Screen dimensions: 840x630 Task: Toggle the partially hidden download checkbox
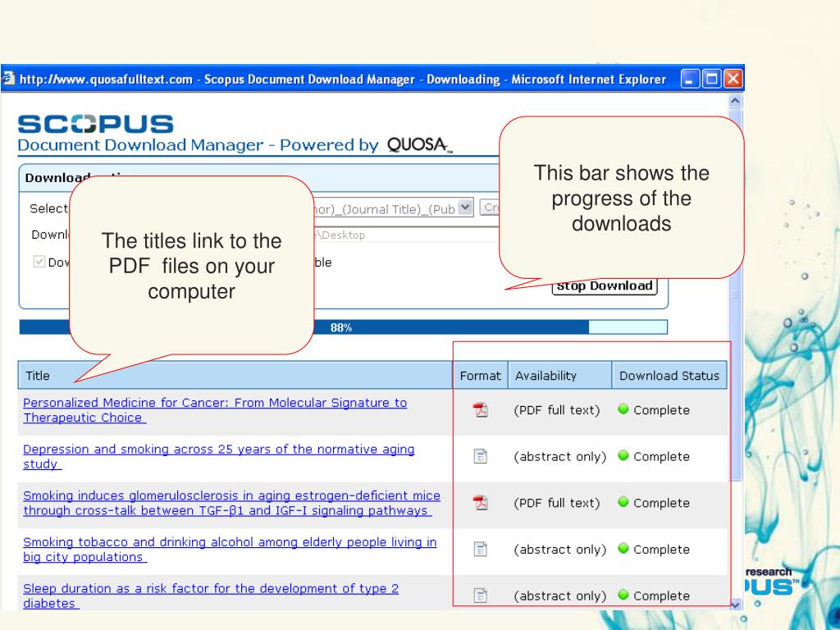(39, 262)
